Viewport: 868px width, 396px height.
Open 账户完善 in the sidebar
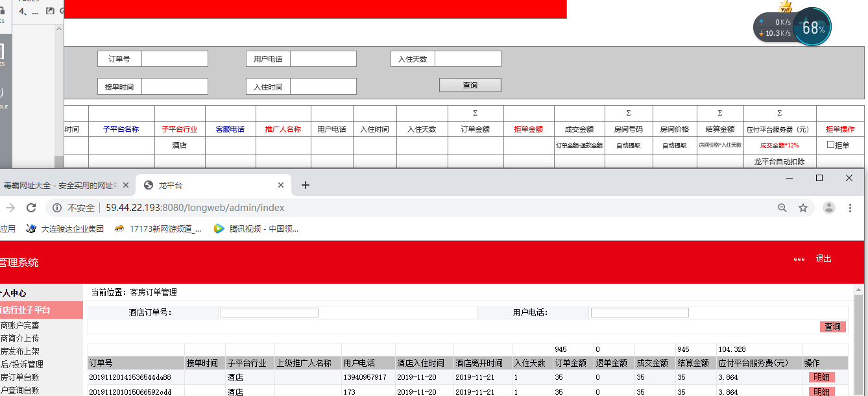tap(19, 325)
